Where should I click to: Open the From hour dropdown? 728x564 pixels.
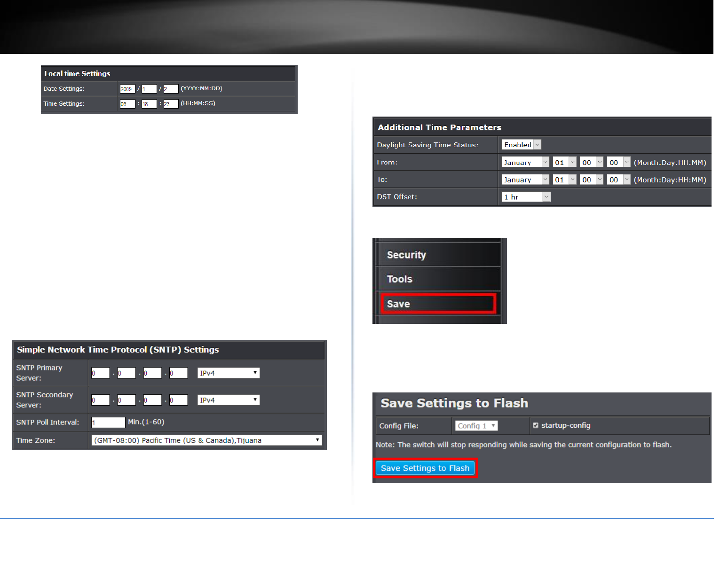tap(592, 162)
